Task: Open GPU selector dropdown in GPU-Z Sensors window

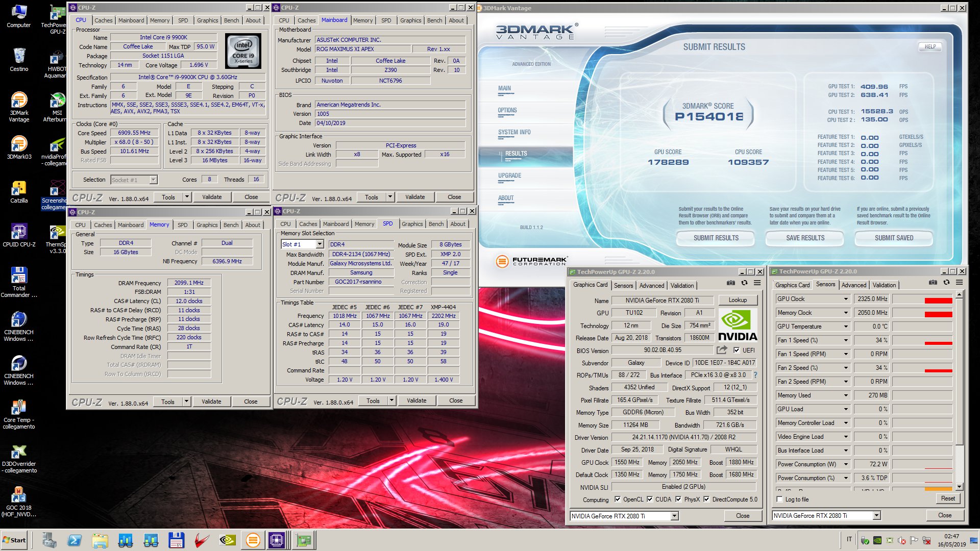Action: (876, 516)
